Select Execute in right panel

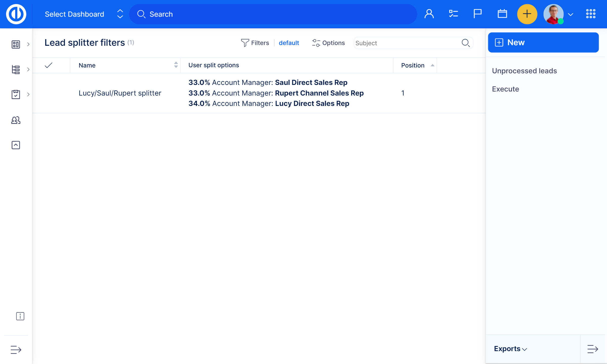(505, 89)
